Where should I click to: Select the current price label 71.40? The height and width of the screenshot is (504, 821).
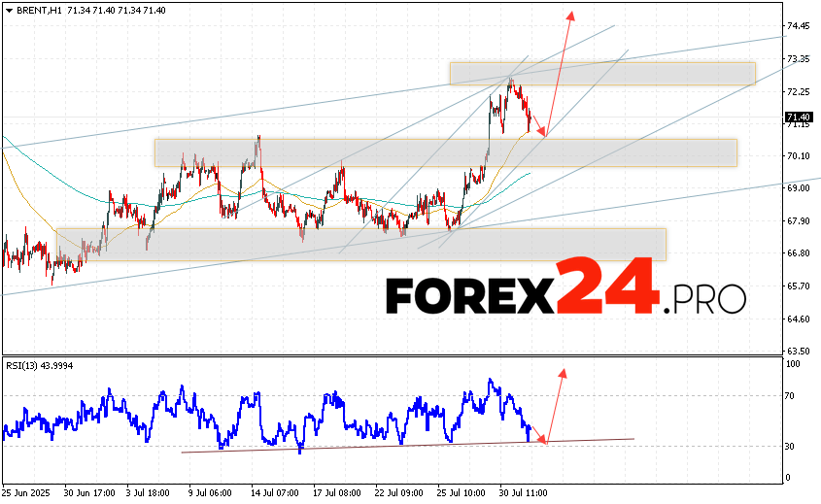(x=798, y=118)
